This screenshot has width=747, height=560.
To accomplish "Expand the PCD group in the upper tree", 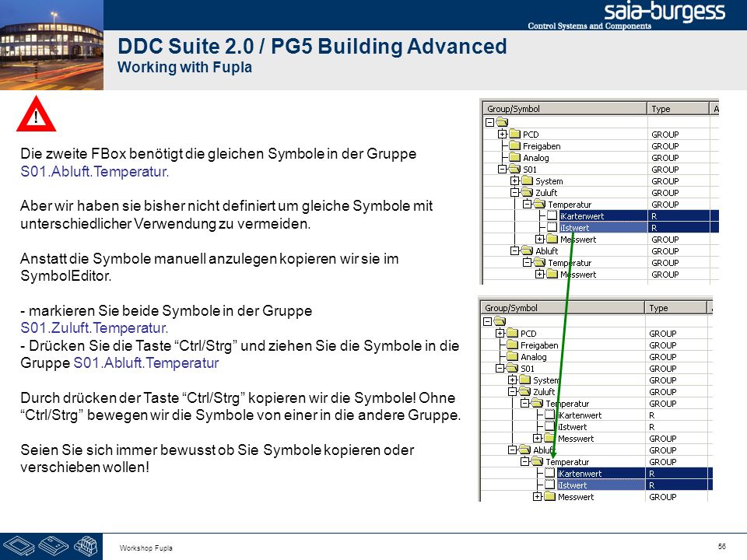I will [x=502, y=135].
